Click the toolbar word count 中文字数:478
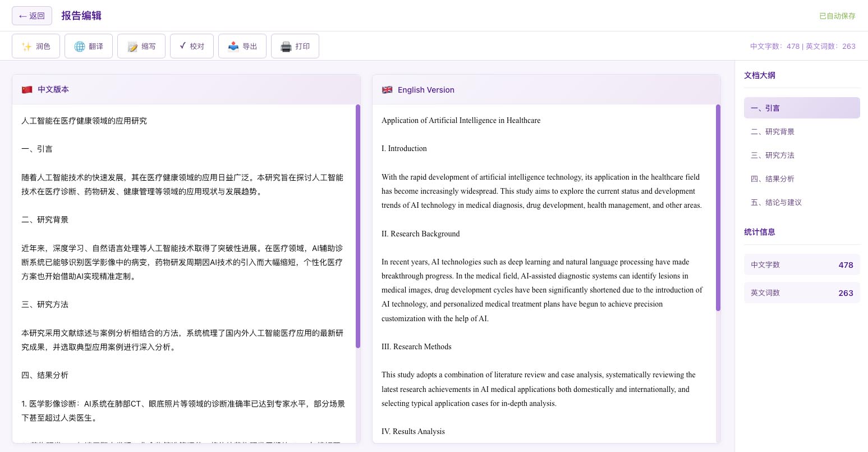The width and height of the screenshot is (868, 452). point(775,47)
